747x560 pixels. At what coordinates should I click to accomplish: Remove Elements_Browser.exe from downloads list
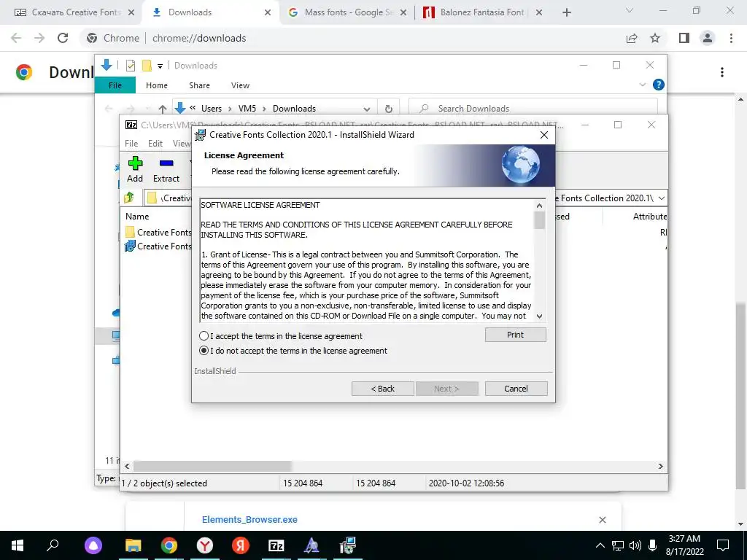click(x=602, y=519)
